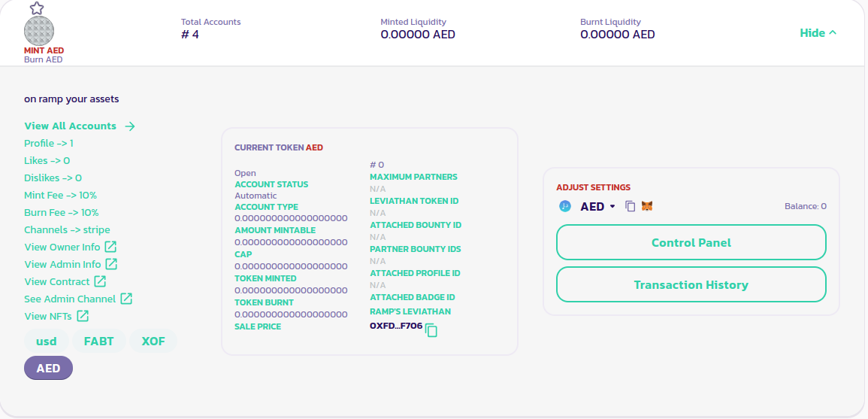Open the View NFTs external link icon
This screenshot has width=868, height=419.
(83, 316)
